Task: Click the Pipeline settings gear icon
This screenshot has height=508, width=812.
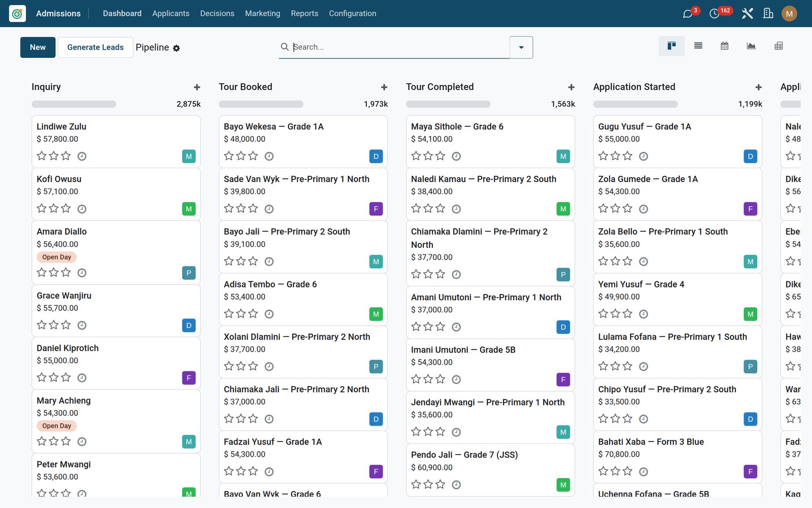Action: tap(176, 48)
